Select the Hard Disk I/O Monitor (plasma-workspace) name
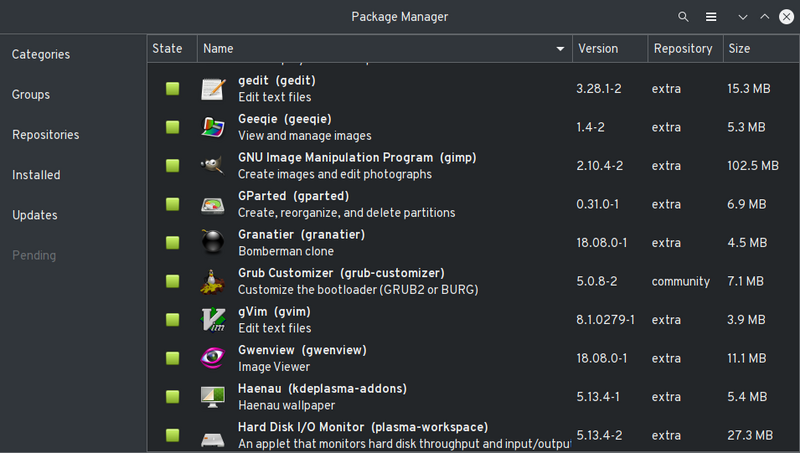The image size is (800, 453). click(363, 427)
